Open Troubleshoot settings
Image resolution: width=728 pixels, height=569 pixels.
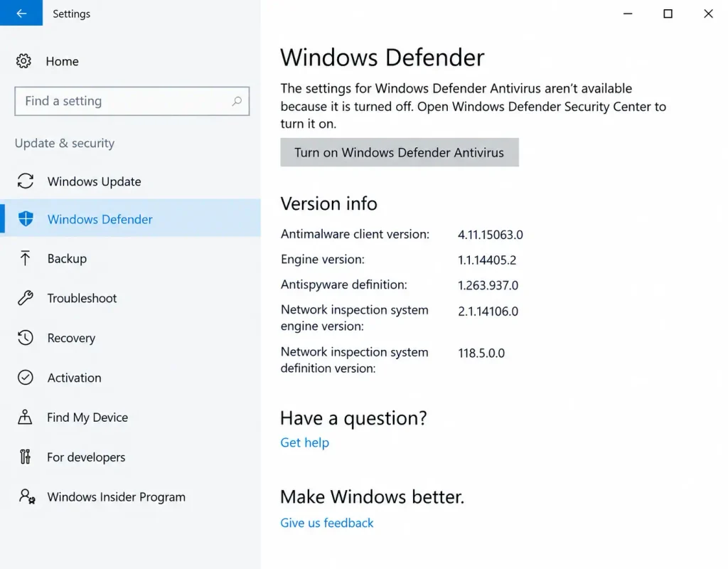(82, 298)
